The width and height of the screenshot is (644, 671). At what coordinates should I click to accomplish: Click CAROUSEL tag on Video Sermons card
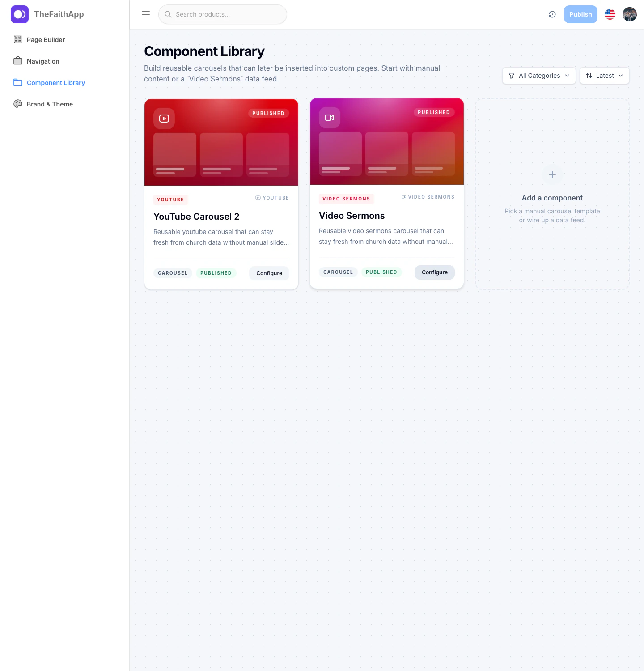click(x=338, y=272)
